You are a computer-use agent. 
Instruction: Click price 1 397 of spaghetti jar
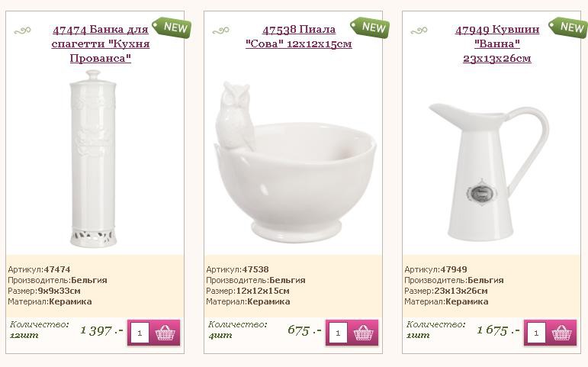click(x=101, y=330)
